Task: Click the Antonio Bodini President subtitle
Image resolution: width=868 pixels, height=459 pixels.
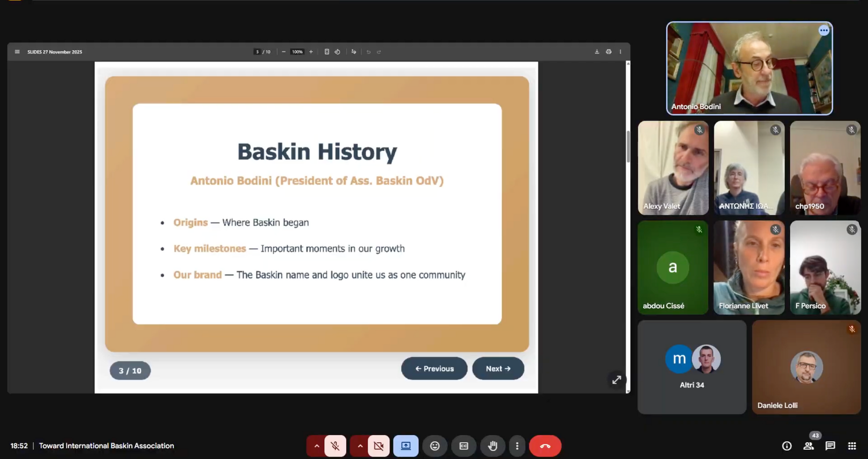Action: (x=317, y=181)
